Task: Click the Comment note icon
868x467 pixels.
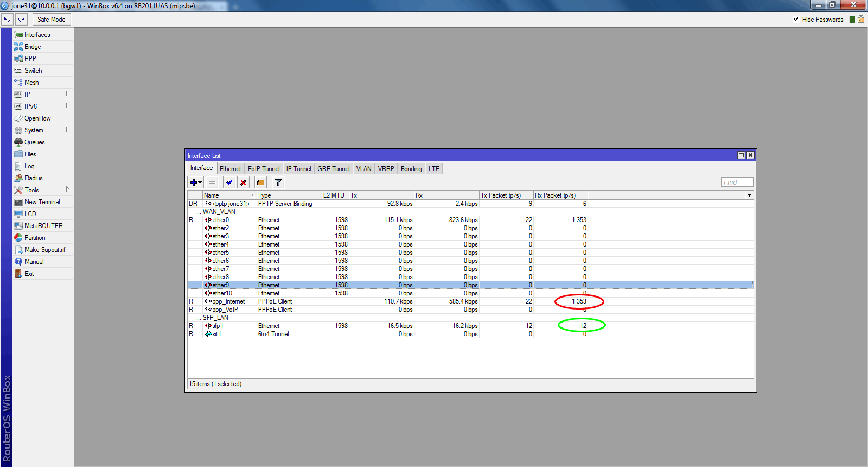Action: [260, 182]
